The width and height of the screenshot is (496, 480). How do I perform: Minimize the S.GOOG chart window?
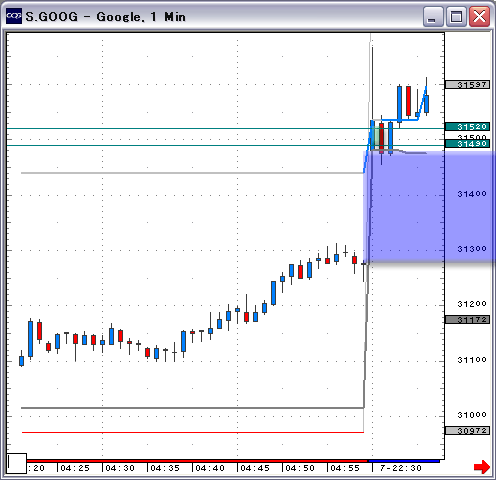pos(433,17)
